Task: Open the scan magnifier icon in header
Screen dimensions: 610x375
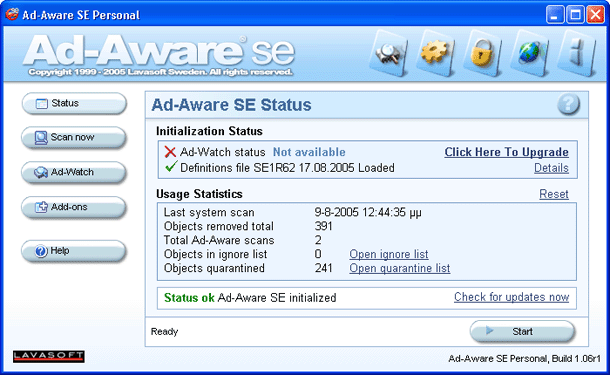Action: click(389, 53)
